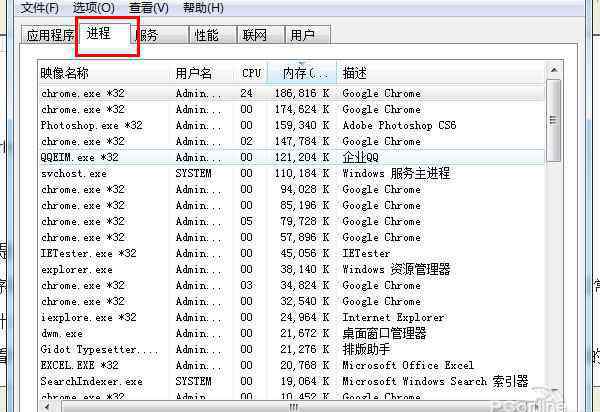Screen dimensions: 600x412
Task: Select chrome.exe process using 34,824 K
Action: [292, 285]
